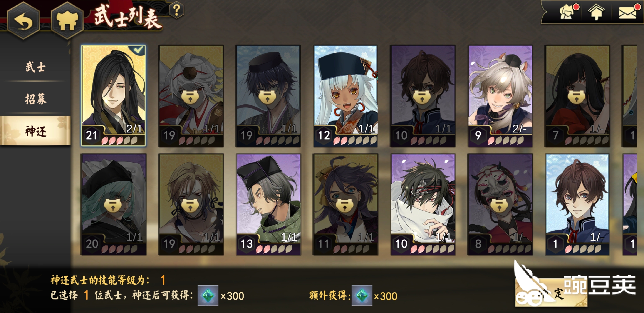
Task: Open the question mark help icon
Action: click(176, 10)
